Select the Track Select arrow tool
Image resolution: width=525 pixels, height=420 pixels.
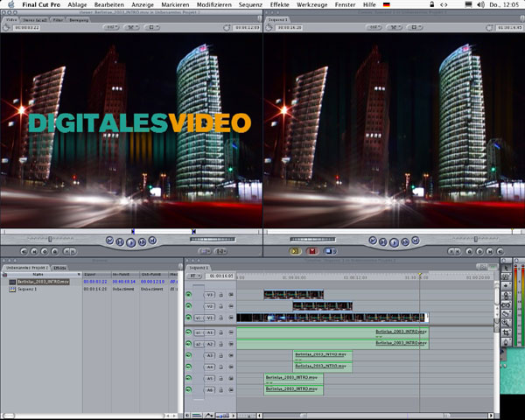coord(506,286)
